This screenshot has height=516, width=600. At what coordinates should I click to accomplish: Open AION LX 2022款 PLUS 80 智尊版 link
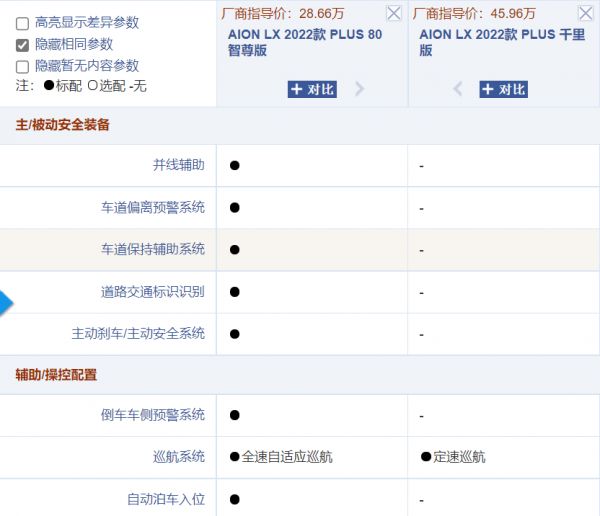click(304, 42)
